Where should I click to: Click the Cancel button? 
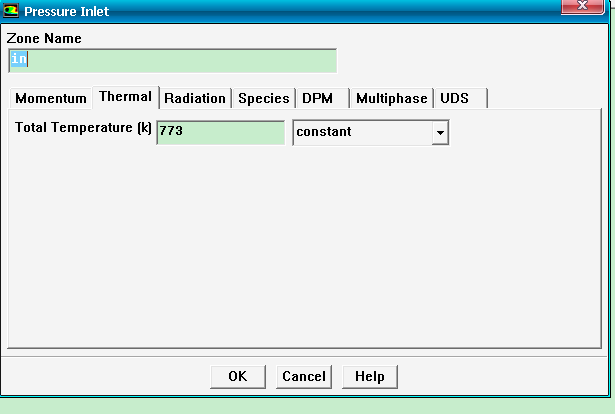(303, 376)
